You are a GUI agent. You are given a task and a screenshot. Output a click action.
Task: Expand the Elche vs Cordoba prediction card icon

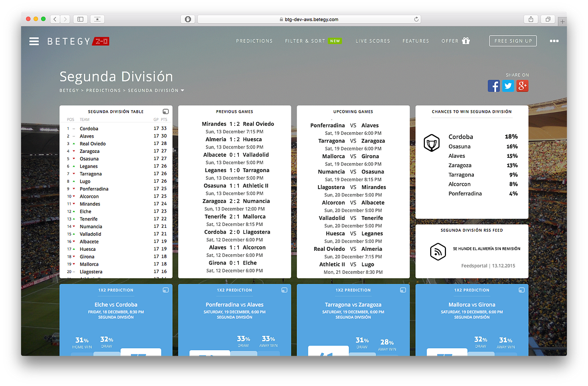point(166,290)
